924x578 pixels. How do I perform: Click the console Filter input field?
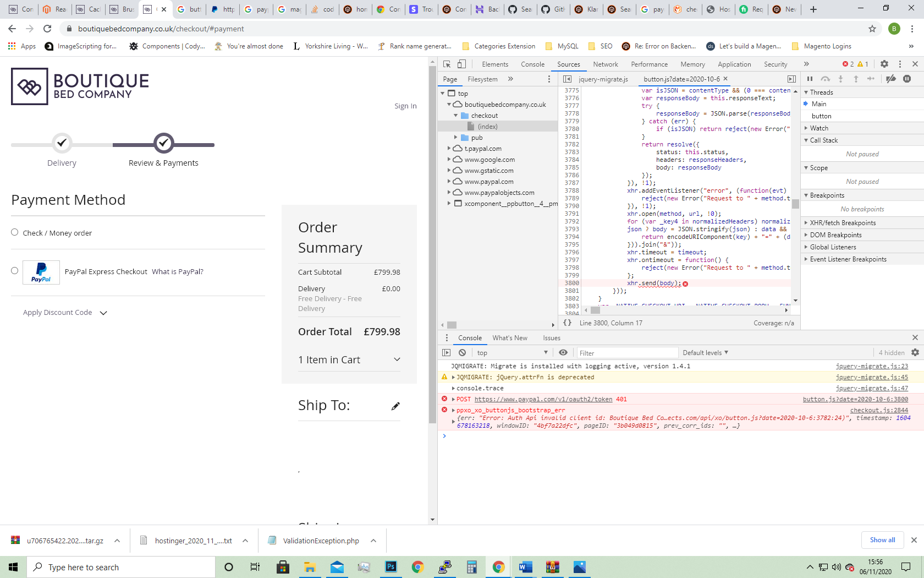[x=627, y=352]
